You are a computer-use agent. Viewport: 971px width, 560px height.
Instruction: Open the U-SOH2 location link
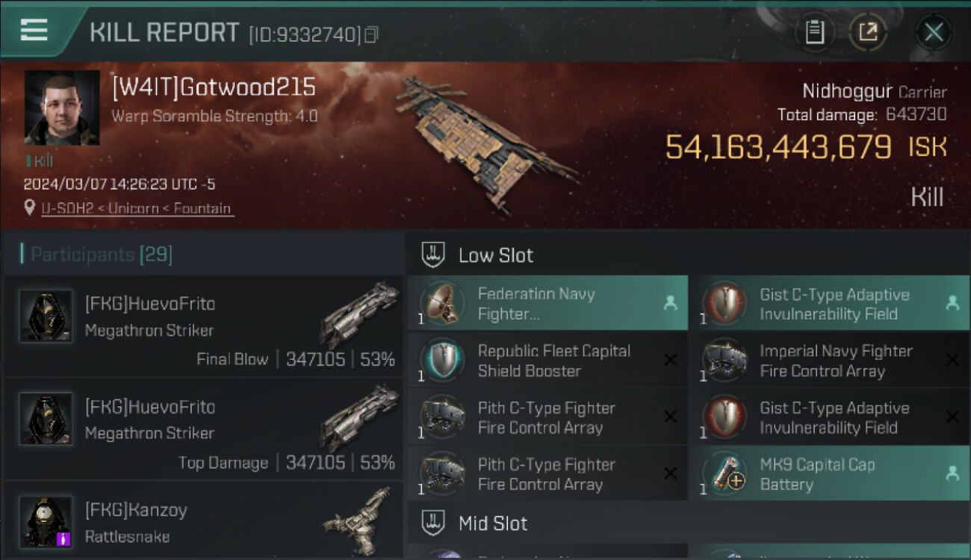coord(136,208)
